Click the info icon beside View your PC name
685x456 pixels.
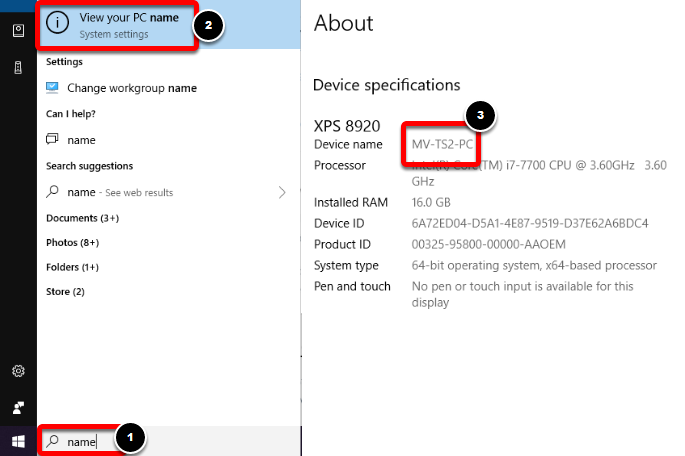(57, 22)
